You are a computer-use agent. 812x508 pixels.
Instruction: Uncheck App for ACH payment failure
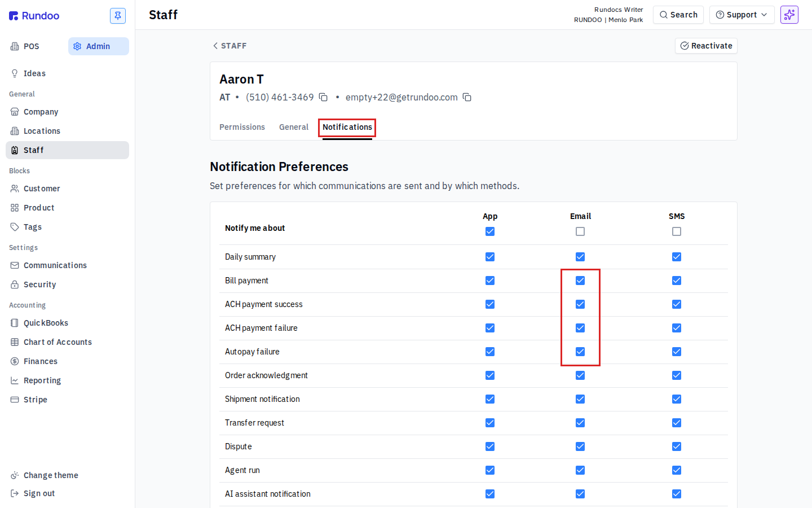[490, 328]
